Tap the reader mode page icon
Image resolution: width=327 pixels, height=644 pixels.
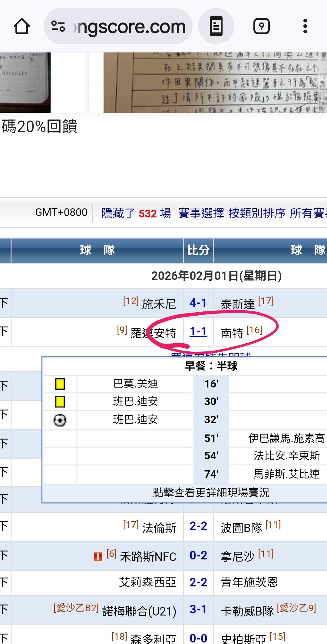[x=216, y=26]
